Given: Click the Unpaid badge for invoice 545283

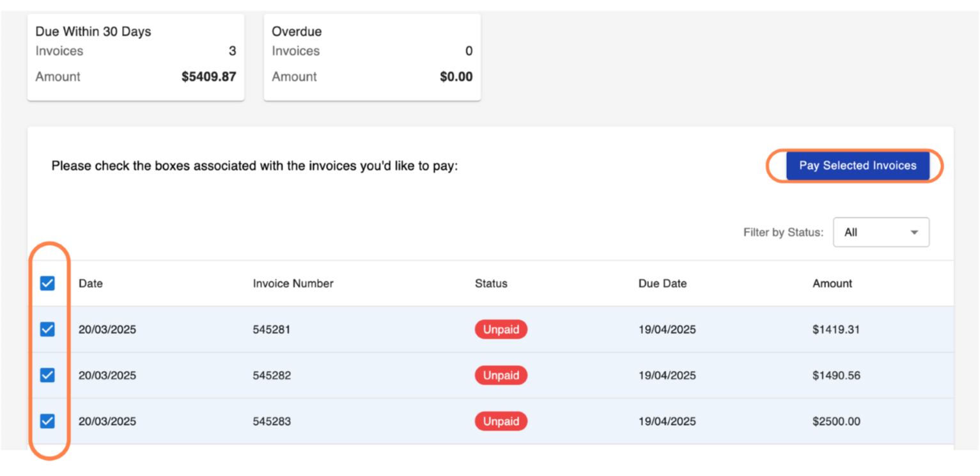Looking at the screenshot, I should (x=501, y=422).
